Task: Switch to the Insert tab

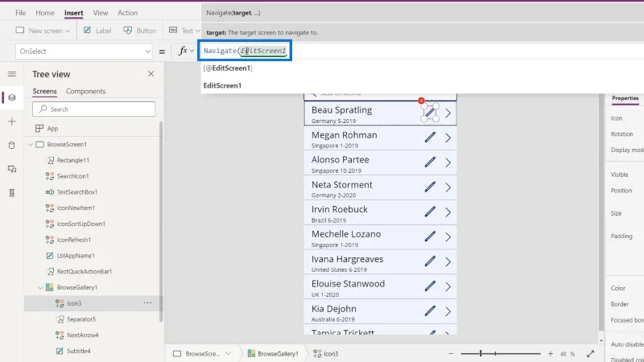Action: click(x=73, y=13)
